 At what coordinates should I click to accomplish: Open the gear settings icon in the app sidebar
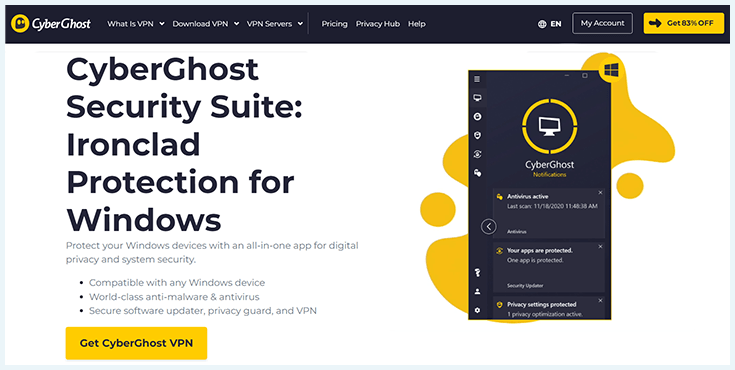477,310
